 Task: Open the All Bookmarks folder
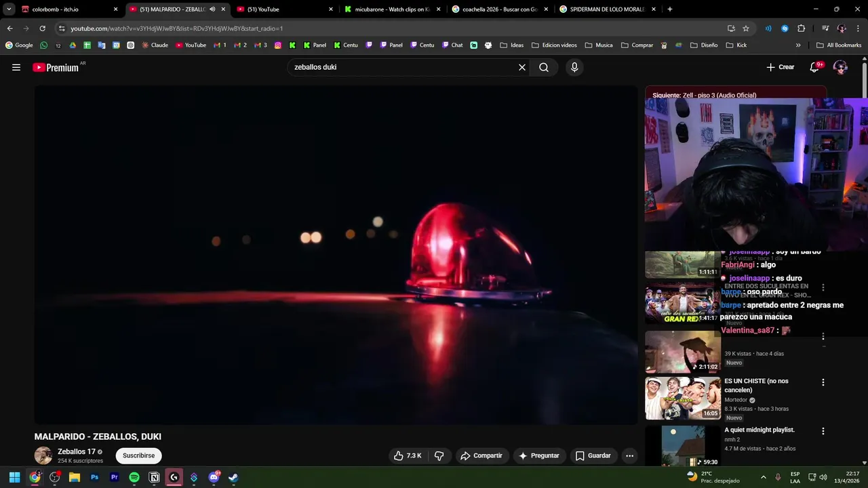839,45
